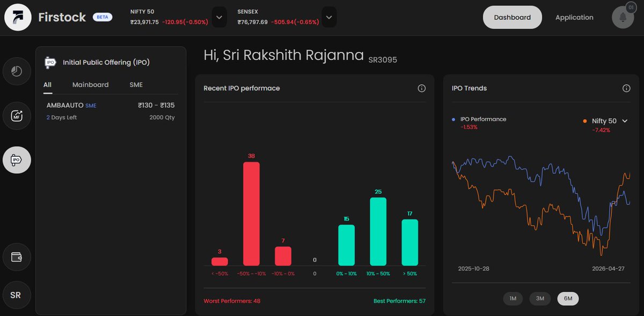644x316 pixels.
Task: Click the Best Performers: 57 text
Action: click(x=399, y=301)
